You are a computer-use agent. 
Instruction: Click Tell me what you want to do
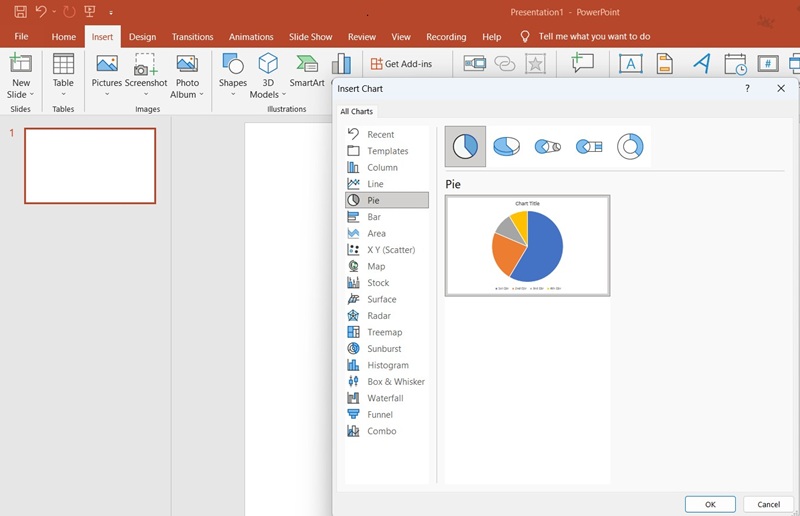[x=594, y=36]
